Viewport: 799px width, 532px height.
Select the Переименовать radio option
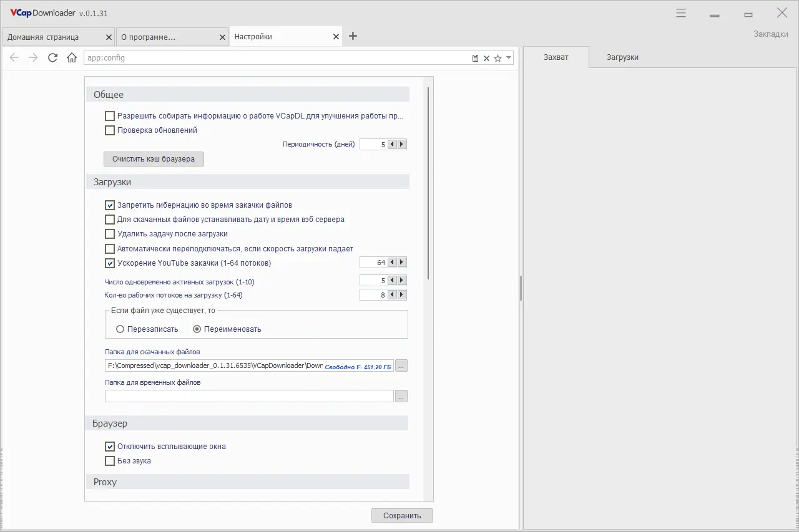click(x=197, y=329)
